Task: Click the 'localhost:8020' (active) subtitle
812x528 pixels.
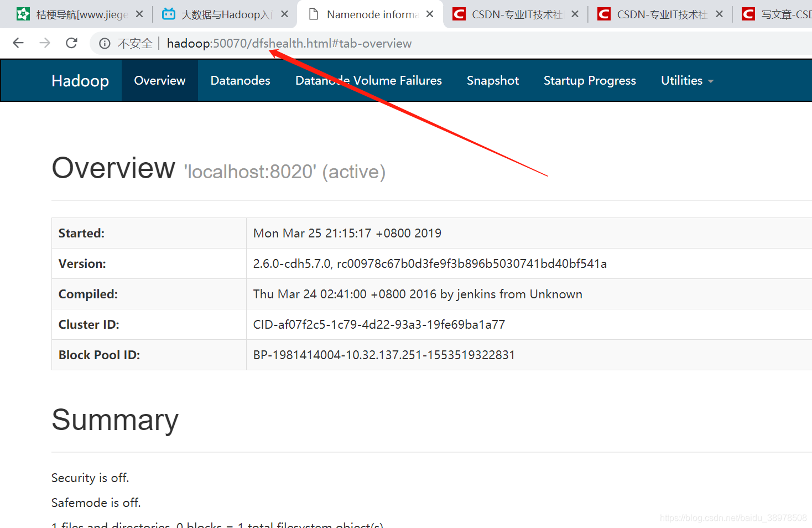Action: tap(284, 172)
